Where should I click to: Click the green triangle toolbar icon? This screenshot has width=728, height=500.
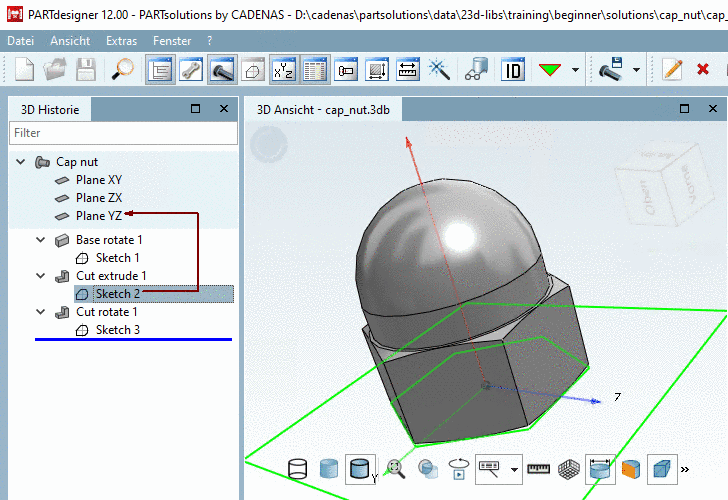click(550, 70)
